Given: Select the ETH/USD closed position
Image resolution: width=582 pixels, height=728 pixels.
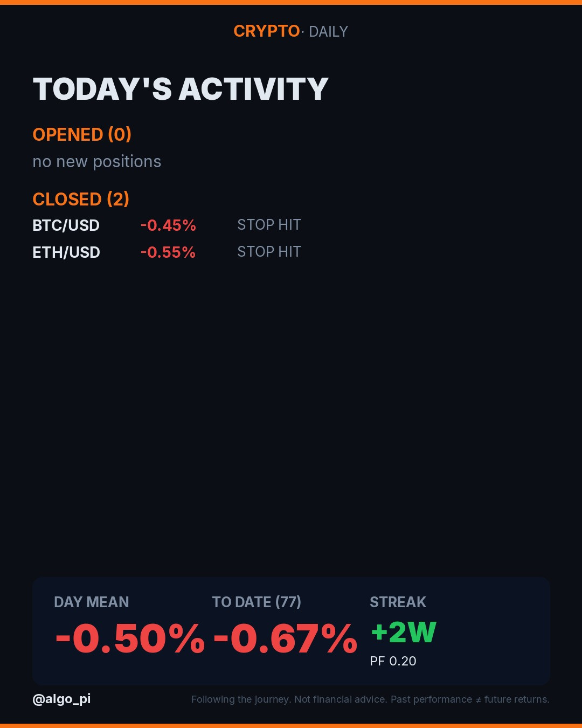Looking at the screenshot, I should click(x=66, y=252).
